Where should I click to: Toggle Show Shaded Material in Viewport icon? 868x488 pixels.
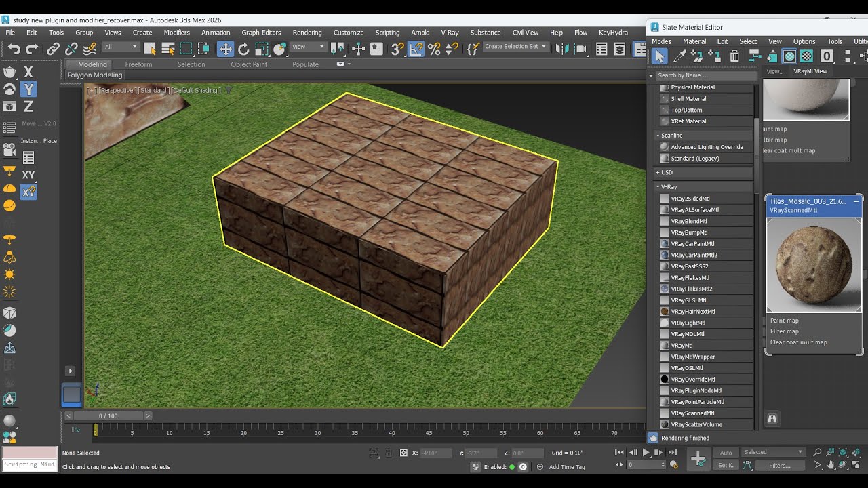pos(789,56)
